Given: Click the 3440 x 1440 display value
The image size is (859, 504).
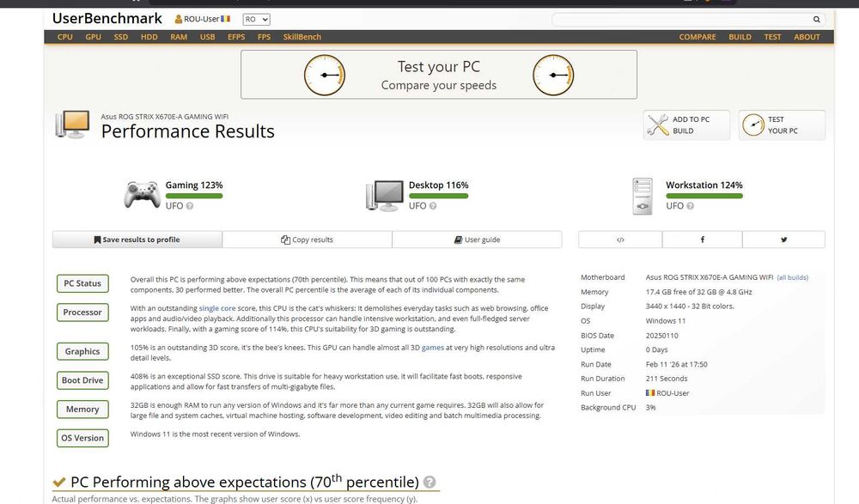Looking at the screenshot, I should tap(690, 307).
